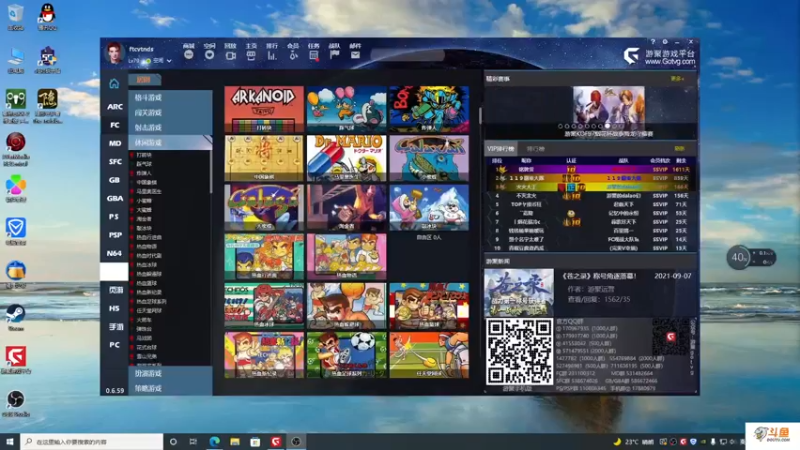Screen dimensions: 800x450
Task: Open the 会员 membership icon
Action: tap(293, 55)
